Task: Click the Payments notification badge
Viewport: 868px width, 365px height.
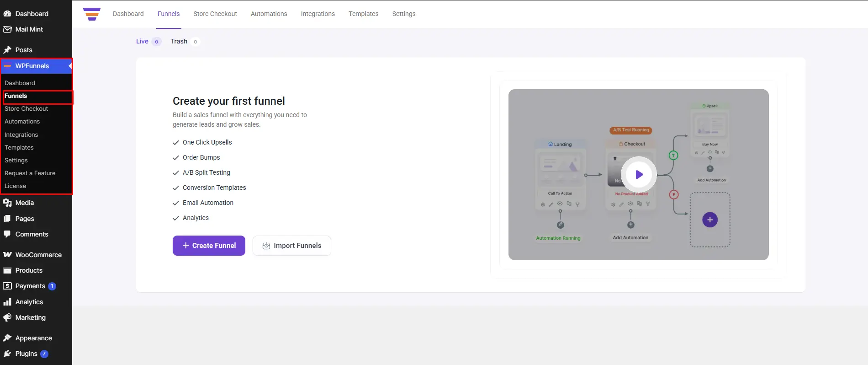Action: point(52,286)
